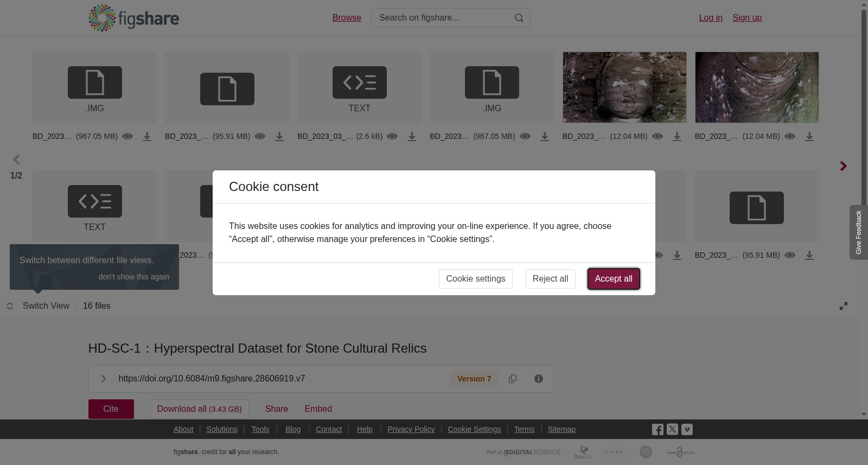This screenshot has height=465, width=868.
Task: Expand the DOI details chevron
Action: click(103, 379)
